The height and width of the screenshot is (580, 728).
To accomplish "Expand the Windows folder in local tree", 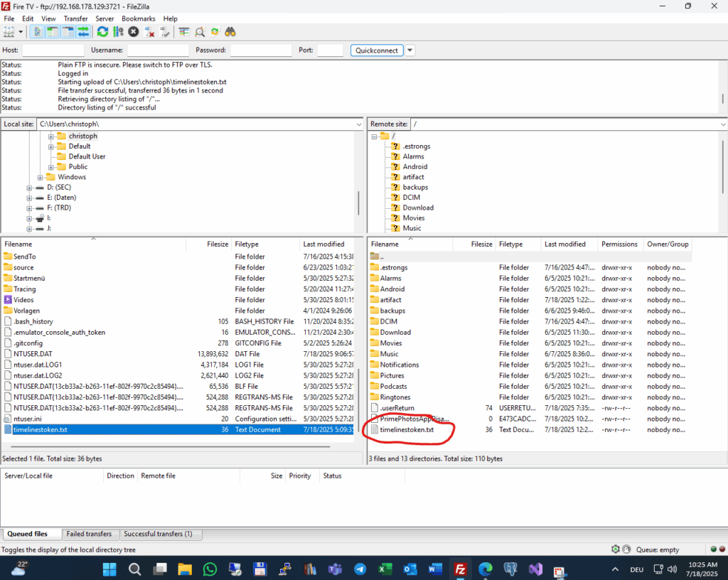I will [40, 177].
